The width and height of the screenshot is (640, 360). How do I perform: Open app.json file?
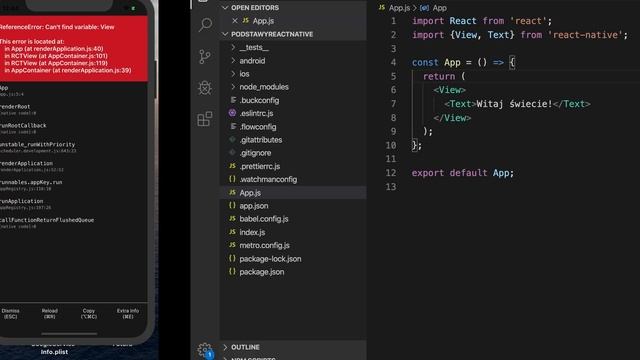tap(293, 206)
